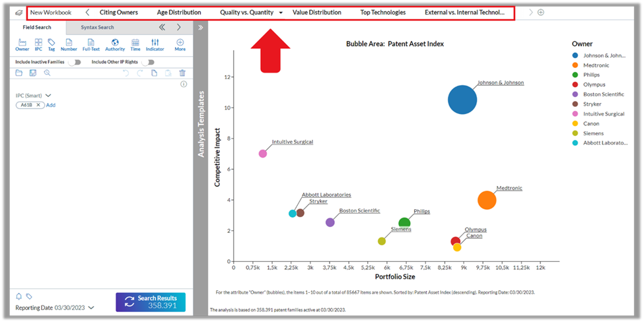Click the Search Results button
This screenshot has height=322, width=644.
(151, 302)
